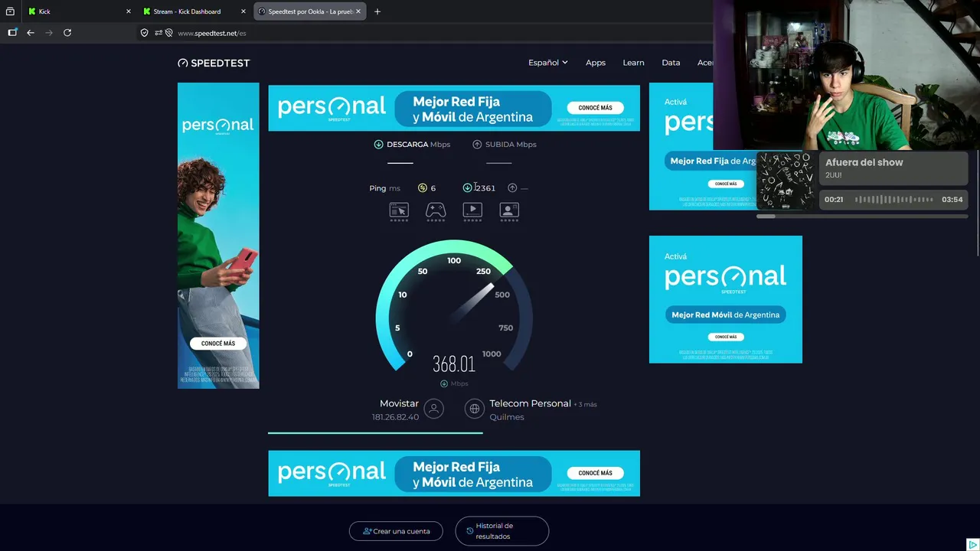Click the browser back arrow
The width and height of the screenshot is (980, 551).
point(31,33)
